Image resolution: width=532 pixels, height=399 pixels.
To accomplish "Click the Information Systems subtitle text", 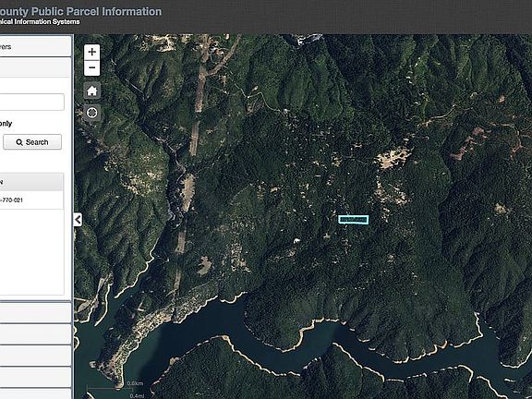I will (x=47, y=22).
